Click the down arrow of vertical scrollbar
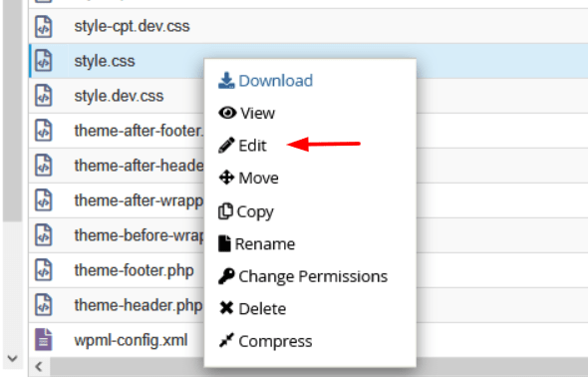 click(x=12, y=358)
